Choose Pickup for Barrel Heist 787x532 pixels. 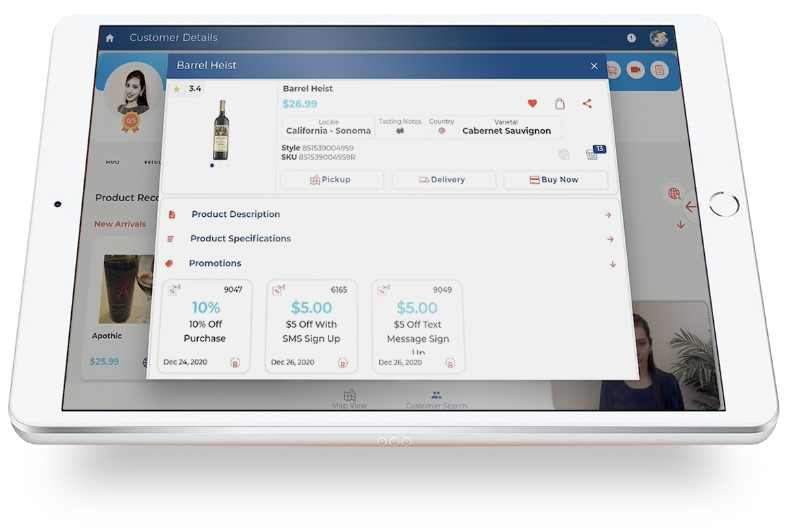[332, 180]
